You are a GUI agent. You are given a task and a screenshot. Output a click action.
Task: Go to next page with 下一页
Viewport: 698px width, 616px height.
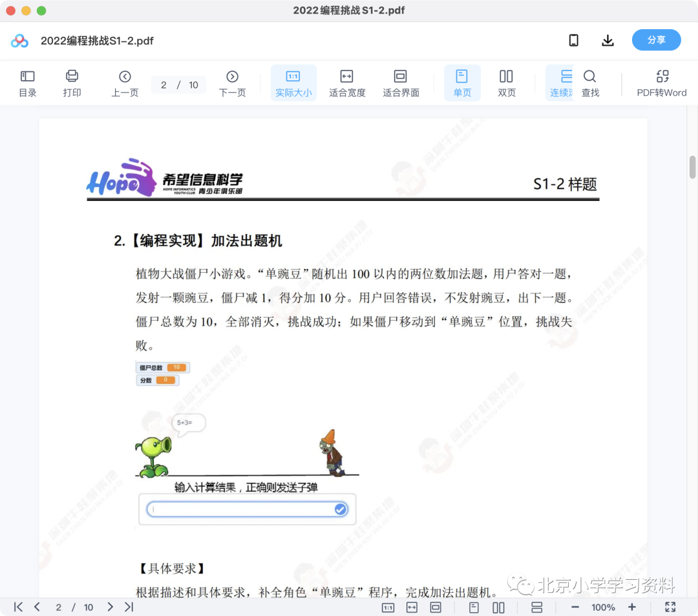(x=233, y=83)
